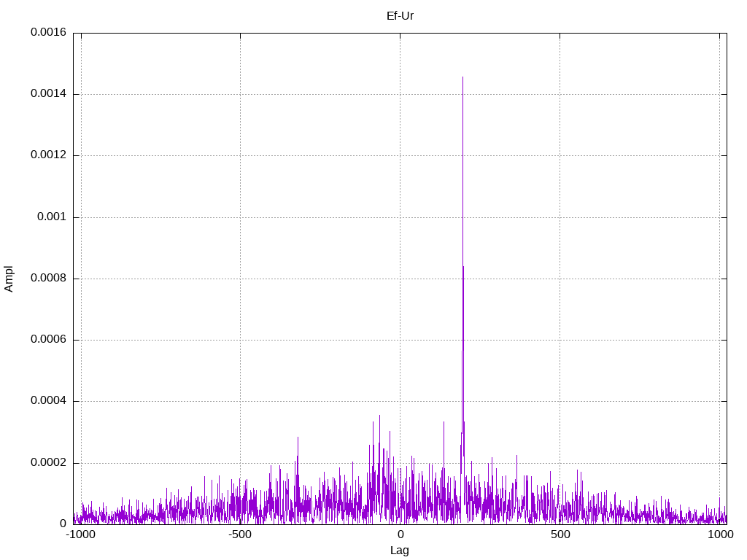Click the y-axis value 0.0004
Viewport: 747px width, 560px height.
(x=49, y=401)
